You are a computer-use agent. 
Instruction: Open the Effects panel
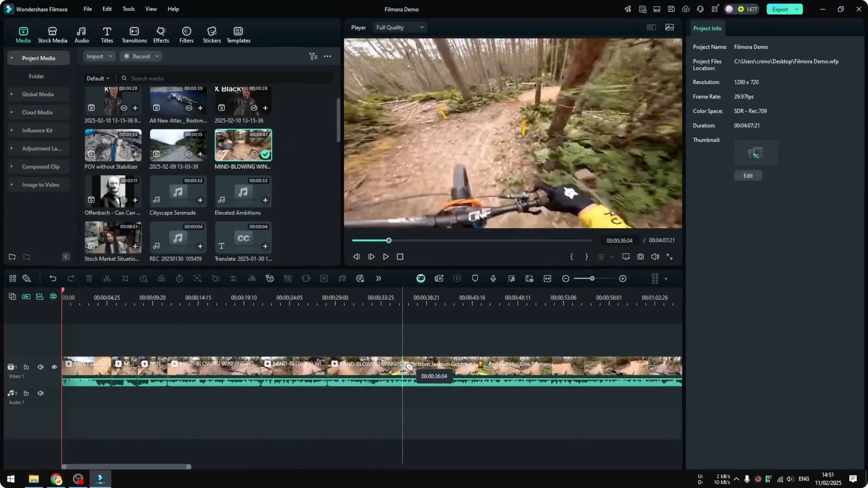coord(161,34)
